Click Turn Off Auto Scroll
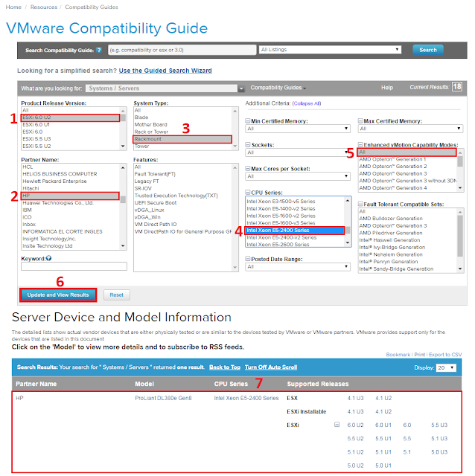The height and width of the screenshot is (476, 475). tap(271, 367)
